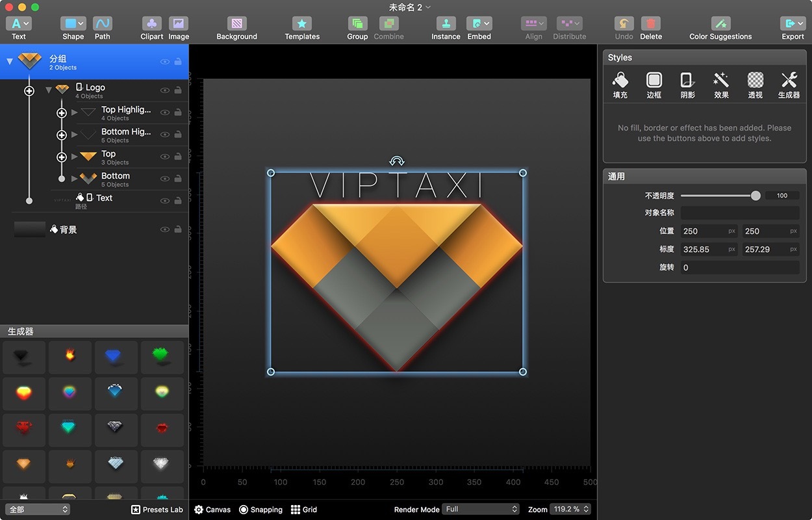Open the 全部 preset category dropdown
The width and height of the screenshot is (812, 520).
(x=38, y=510)
